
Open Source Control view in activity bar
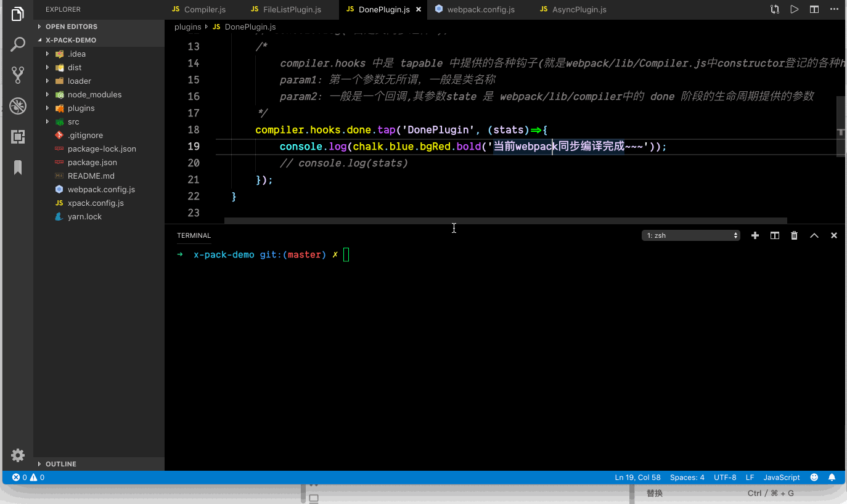tap(18, 75)
